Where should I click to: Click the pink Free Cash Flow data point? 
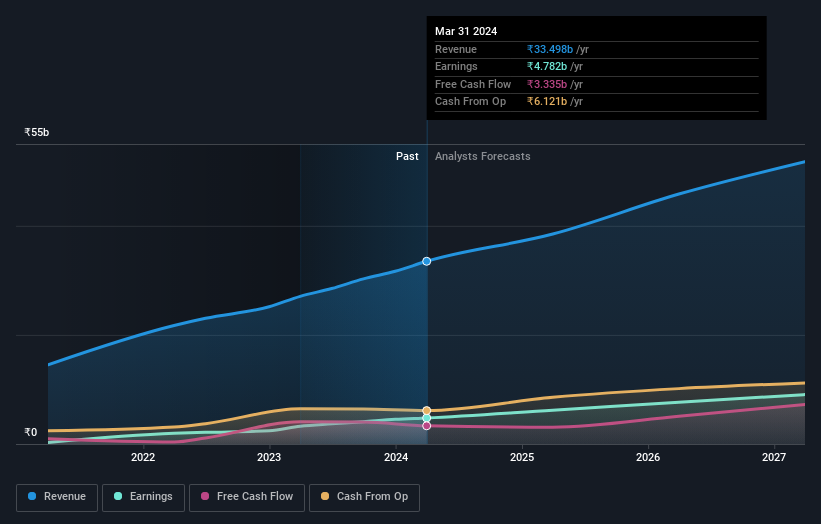tap(427, 426)
